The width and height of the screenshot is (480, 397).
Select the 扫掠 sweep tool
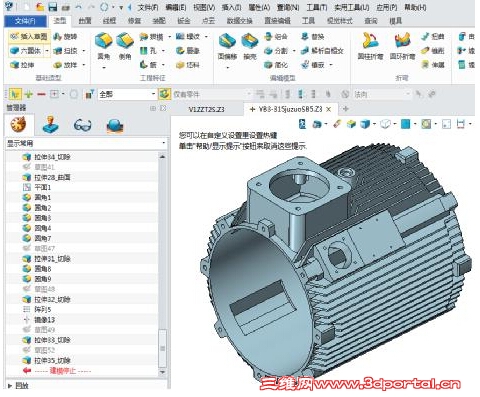(65, 51)
